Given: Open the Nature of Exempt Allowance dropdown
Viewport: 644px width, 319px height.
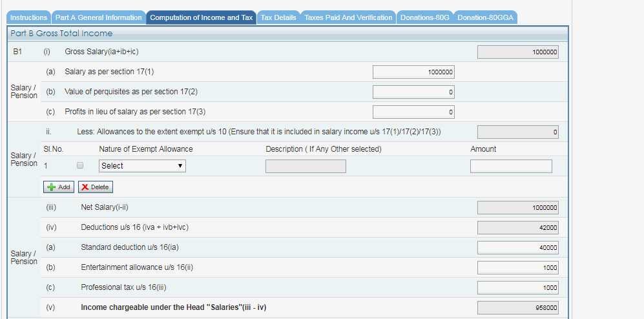Looking at the screenshot, I should [x=142, y=166].
